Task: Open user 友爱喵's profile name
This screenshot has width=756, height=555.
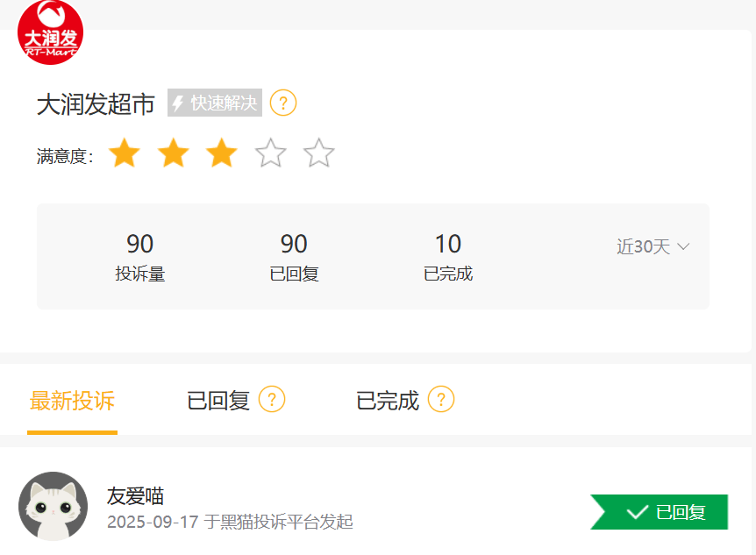Action: [135, 496]
